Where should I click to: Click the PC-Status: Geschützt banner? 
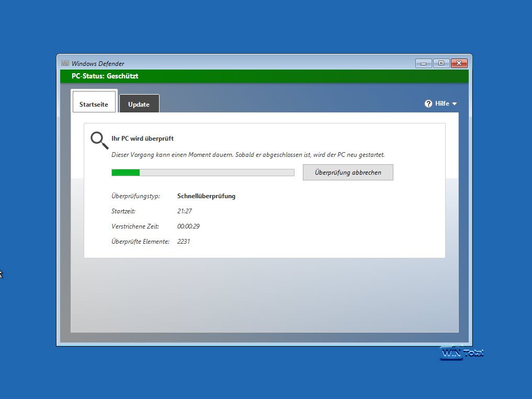[264, 76]
